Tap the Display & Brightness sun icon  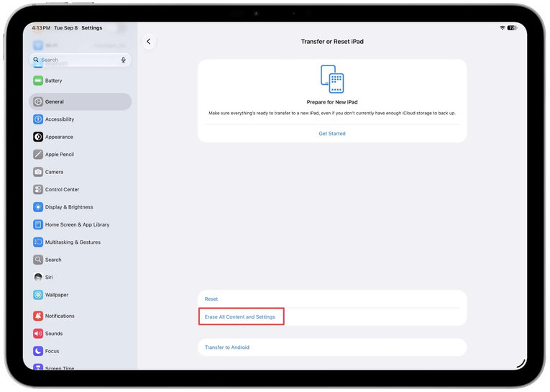pyautogui.click(x=38, y=207)
